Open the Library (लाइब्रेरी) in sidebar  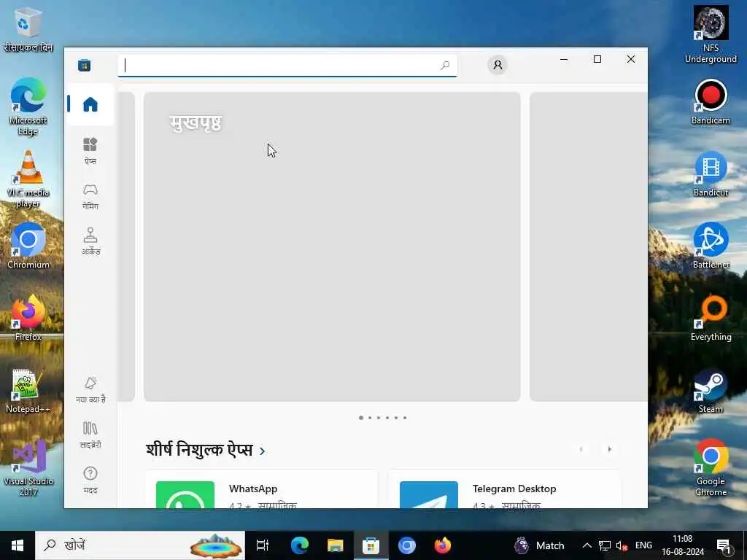pyautogui.click(x=90, y=435)
